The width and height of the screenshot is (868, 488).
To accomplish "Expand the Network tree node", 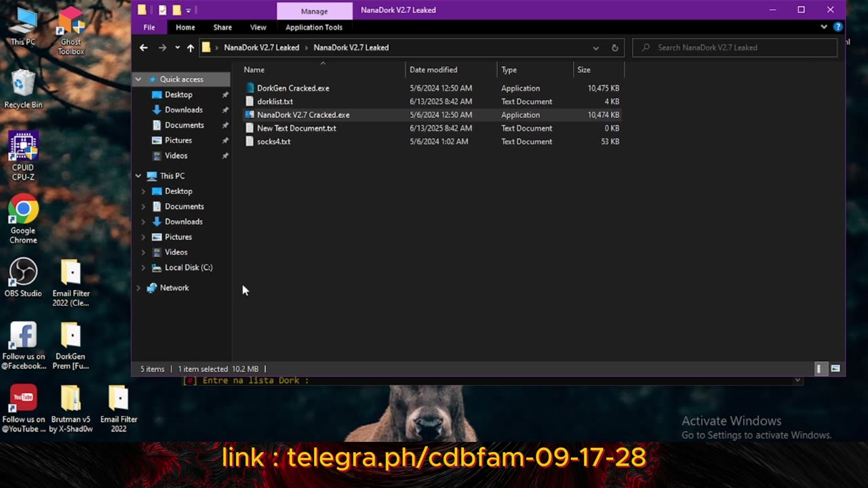I will point(138,288).
